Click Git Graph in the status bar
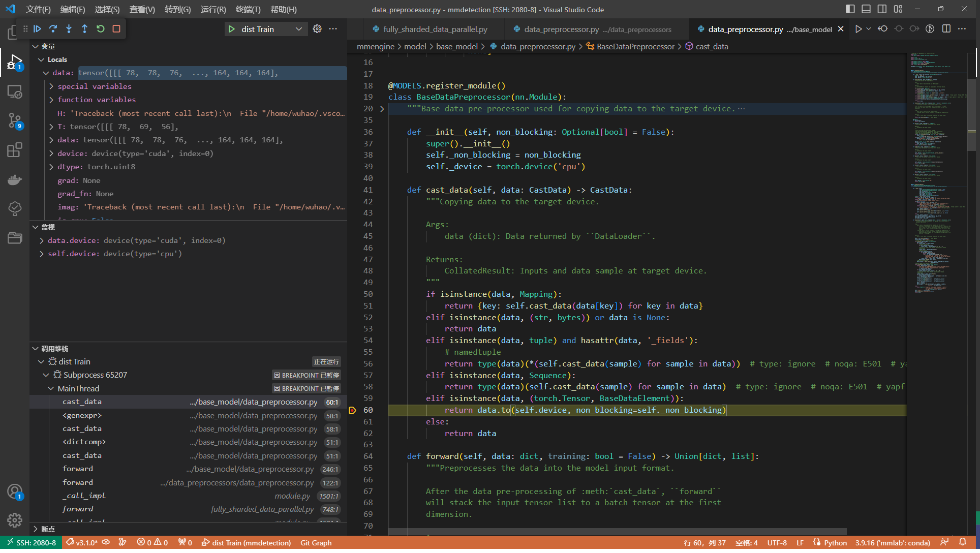This screenshot has height=553, width=980. [316, 542]
